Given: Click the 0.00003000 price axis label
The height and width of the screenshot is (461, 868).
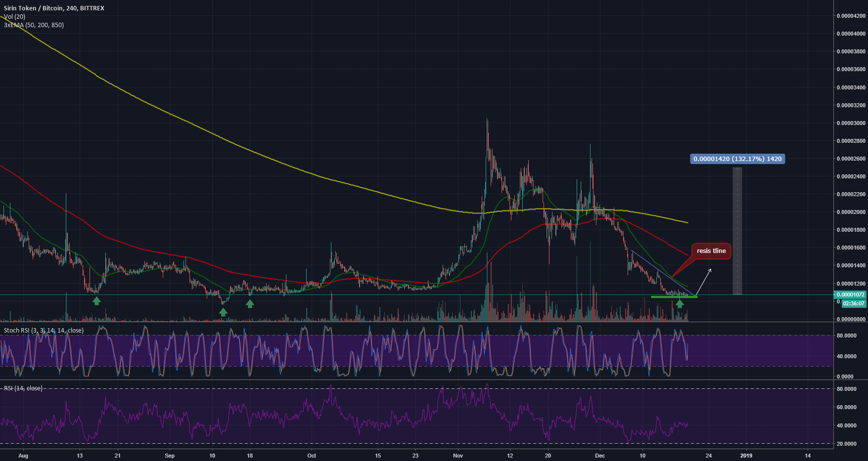Looking at the screenshot, I should pos(851,123).
